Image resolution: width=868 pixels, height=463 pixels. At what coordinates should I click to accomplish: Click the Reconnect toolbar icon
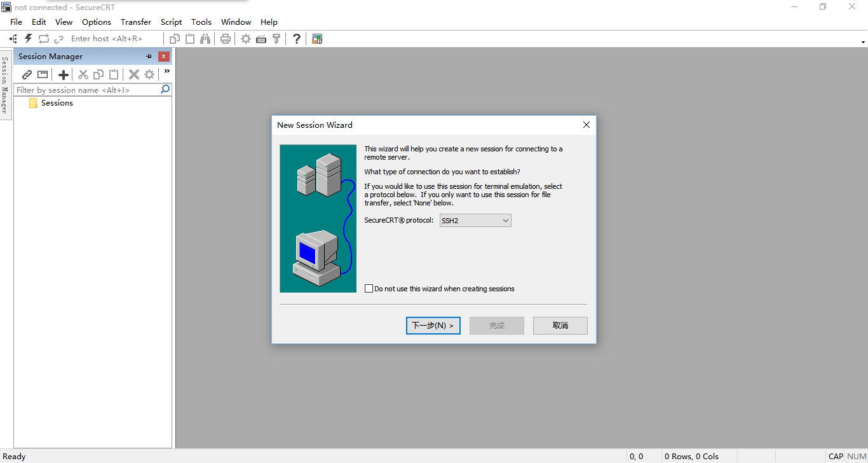[x=44, y=39]
